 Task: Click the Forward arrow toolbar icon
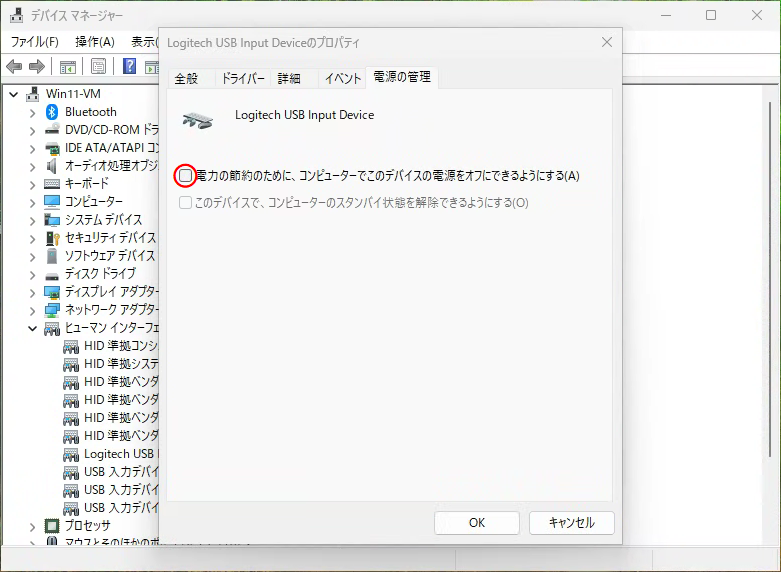(37, 66)
